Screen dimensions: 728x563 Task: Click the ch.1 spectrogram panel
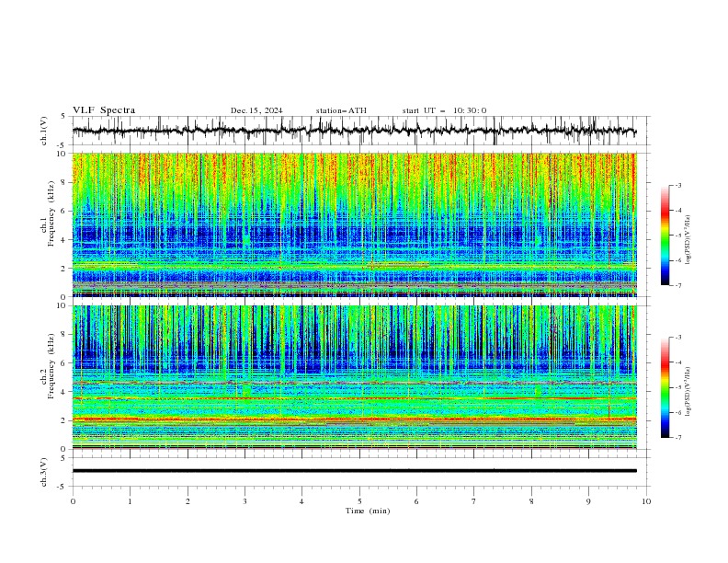[x=354, y=224]
